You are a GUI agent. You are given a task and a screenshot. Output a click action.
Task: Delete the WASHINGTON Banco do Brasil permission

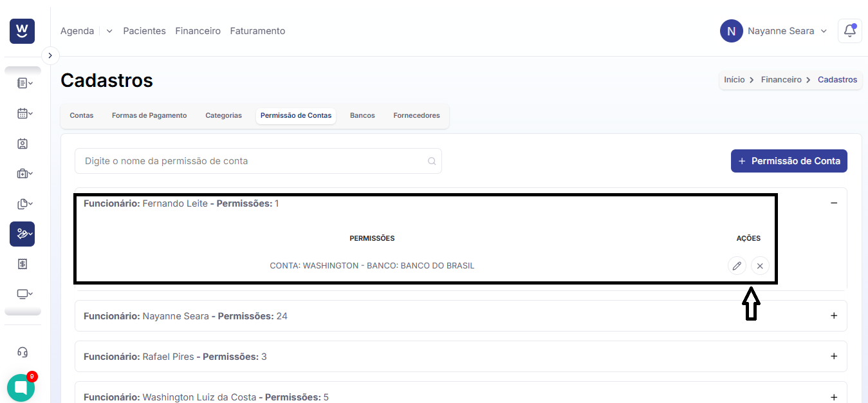coord(760,266)
